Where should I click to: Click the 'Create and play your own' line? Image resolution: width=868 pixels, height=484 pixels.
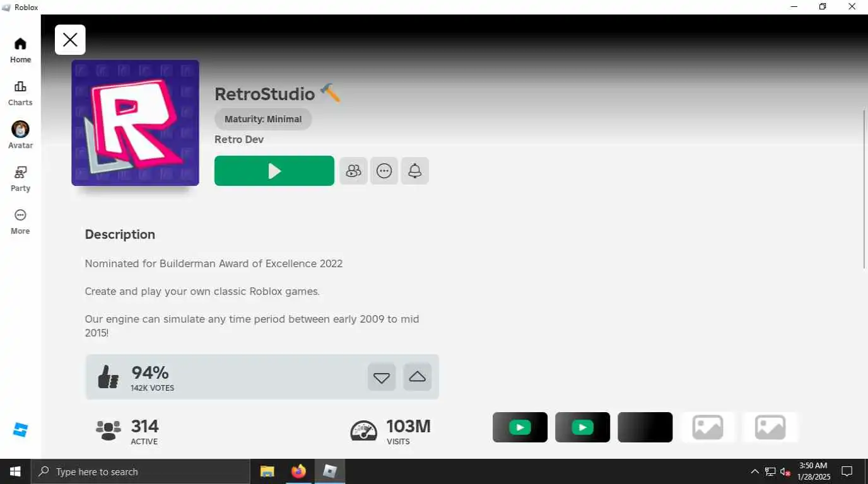(202, 291)
